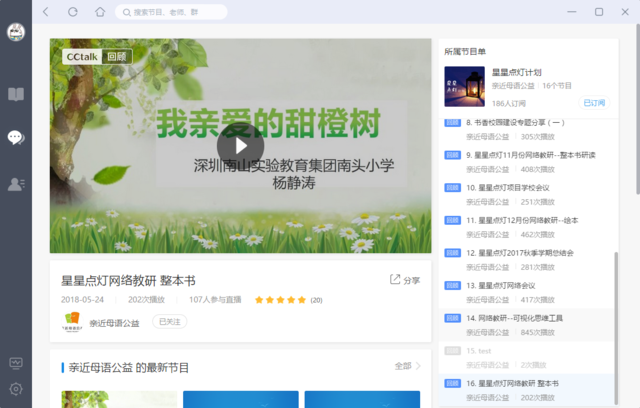Open the courses book icon in sidebar
The width and height of the screenshot is (640, 408).
tap(16, 95)
